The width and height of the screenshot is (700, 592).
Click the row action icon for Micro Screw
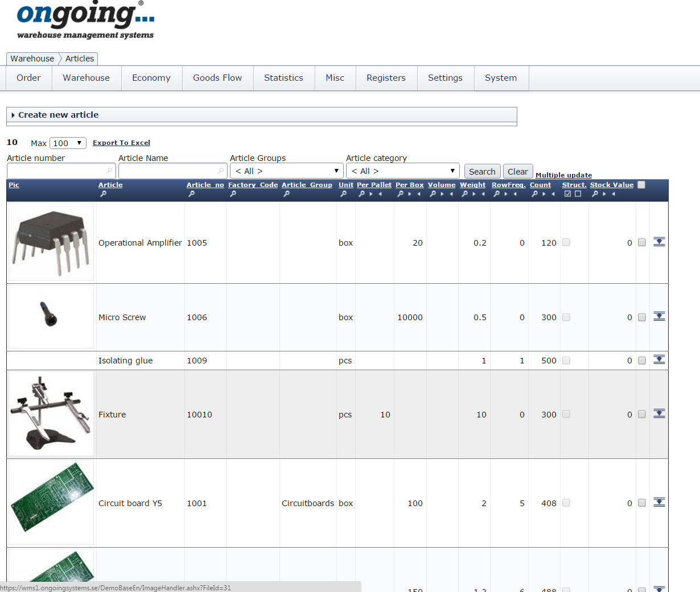point(659,316)
